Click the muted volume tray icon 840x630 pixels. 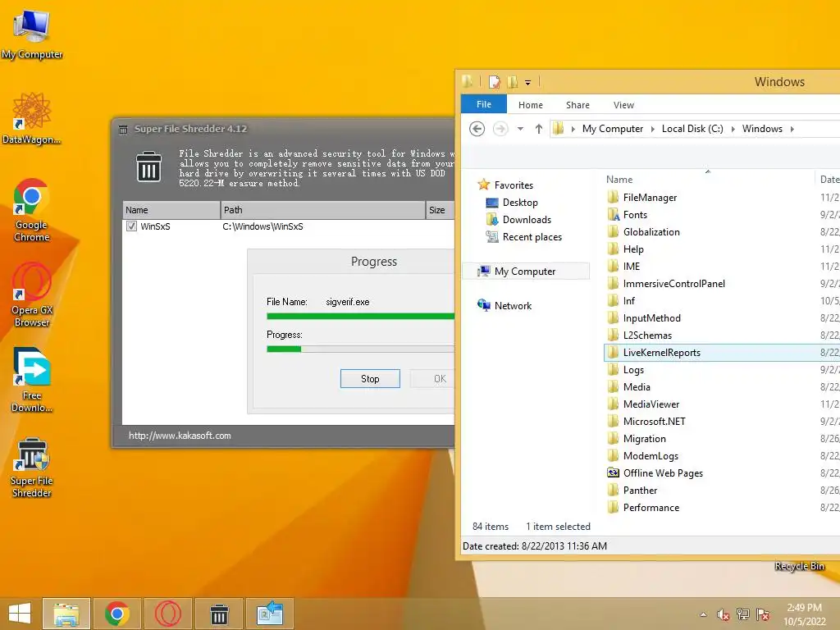(x=723, y=614)
